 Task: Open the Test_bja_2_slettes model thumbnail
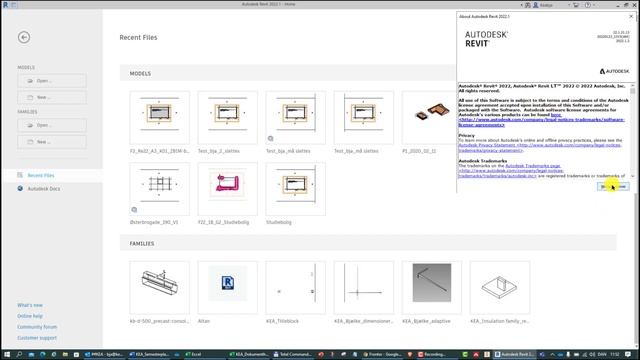tap(228, 118)
